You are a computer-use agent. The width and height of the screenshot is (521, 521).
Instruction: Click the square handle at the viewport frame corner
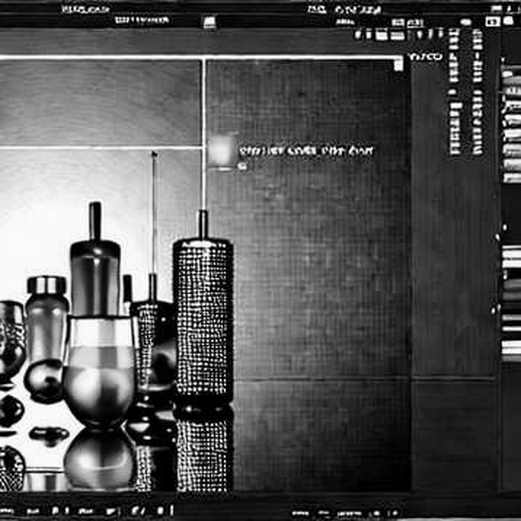pos(398,65)
